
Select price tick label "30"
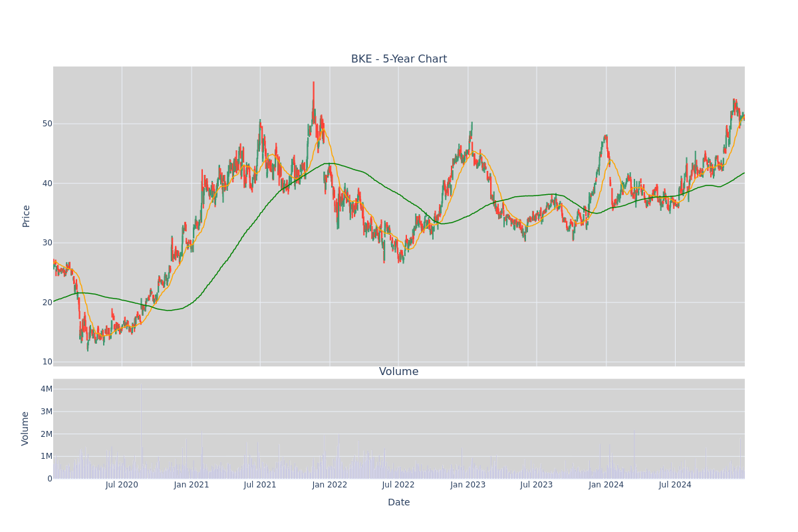point(47,243)
